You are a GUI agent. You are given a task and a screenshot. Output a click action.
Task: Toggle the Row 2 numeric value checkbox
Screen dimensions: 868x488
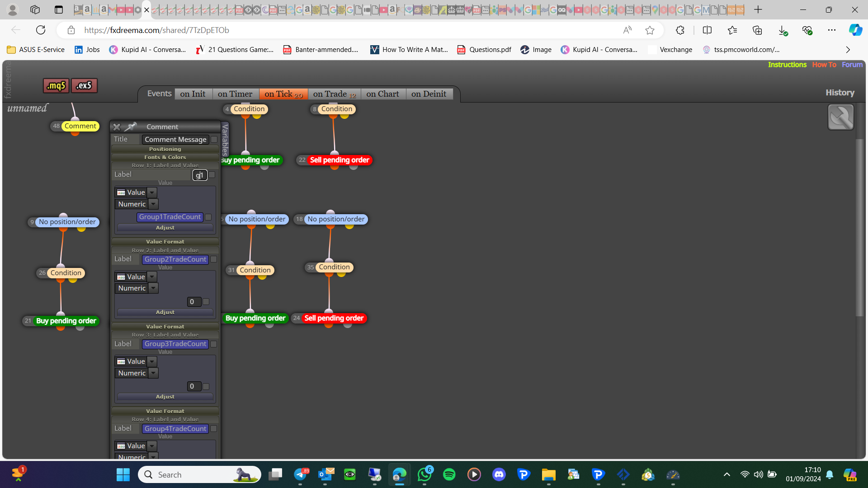pos(206,302)
